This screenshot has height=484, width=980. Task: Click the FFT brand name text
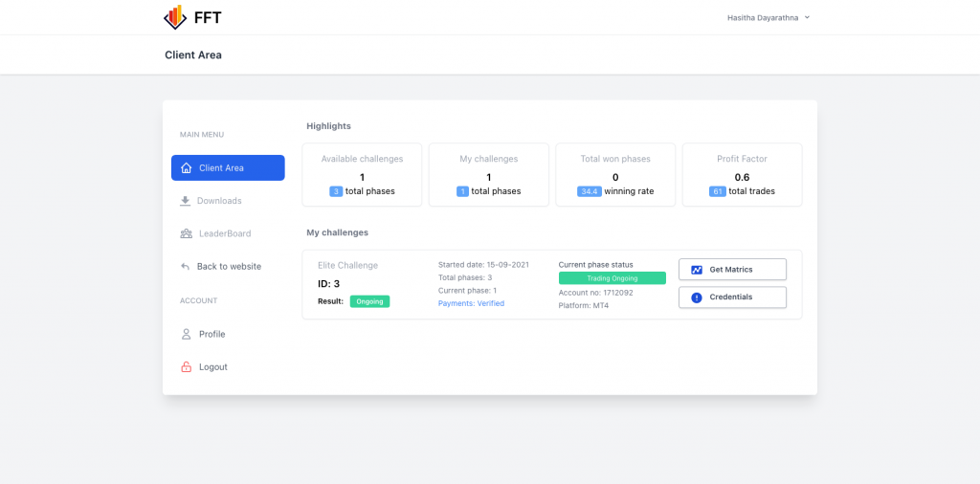tap(208, 18)
